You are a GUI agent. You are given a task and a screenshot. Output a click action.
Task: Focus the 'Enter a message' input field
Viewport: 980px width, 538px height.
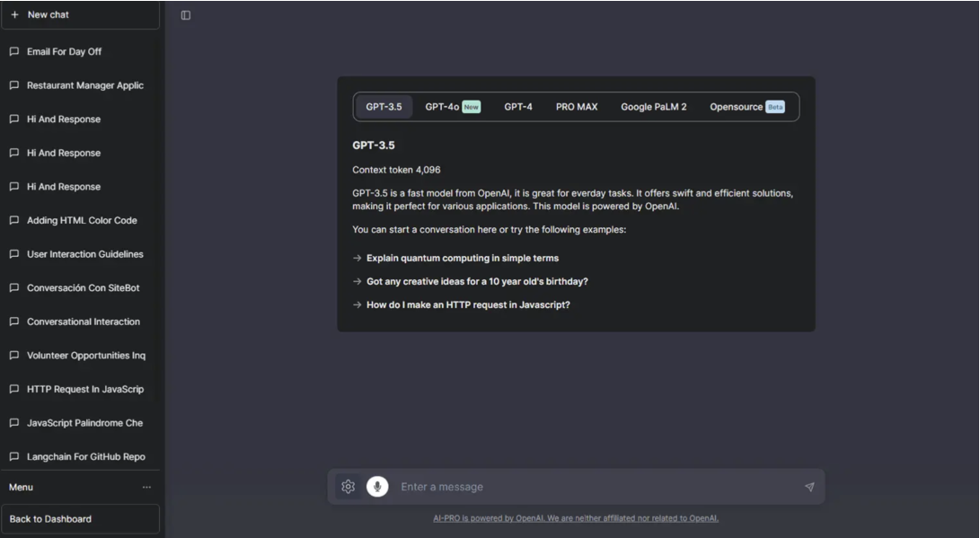pos(596,487)
